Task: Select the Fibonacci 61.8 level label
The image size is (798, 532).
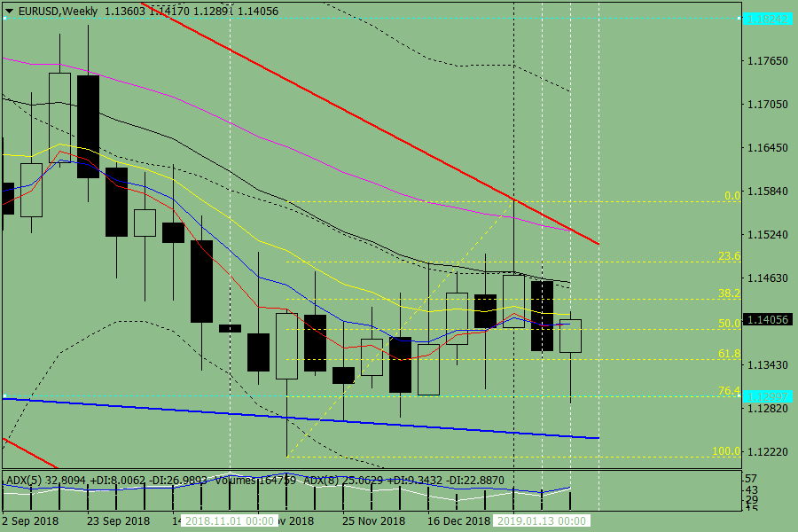Action: tap(730, 353)
